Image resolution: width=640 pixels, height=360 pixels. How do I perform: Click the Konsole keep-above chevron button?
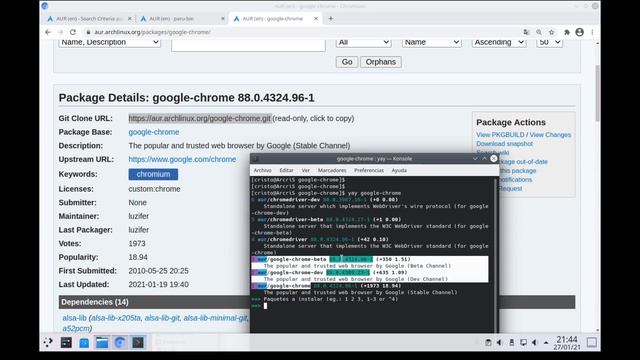pyautogui.click(x=484, y=159)
